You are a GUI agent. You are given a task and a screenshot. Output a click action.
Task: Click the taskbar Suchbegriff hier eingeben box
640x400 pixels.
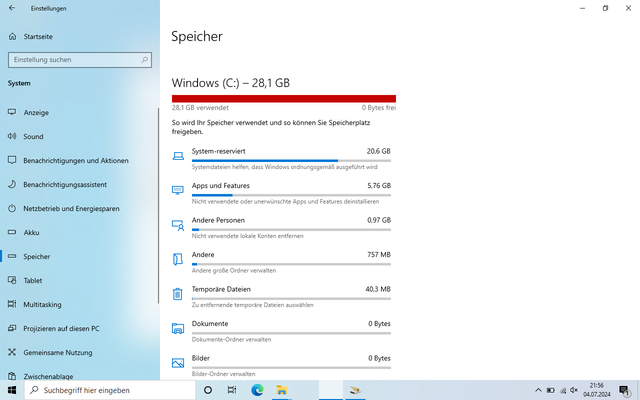pos(110,390)
